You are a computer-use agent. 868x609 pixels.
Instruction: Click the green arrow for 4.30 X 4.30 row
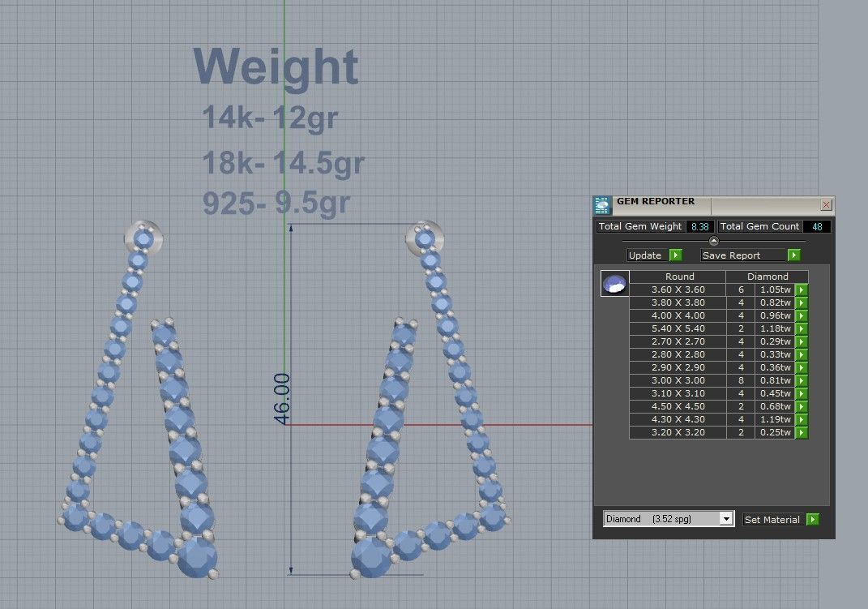pyautogui.click(x=801, y=420)
